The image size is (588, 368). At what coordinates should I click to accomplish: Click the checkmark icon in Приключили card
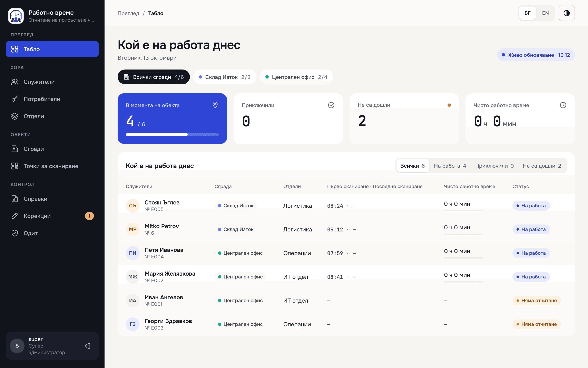[x=331, y=105]
